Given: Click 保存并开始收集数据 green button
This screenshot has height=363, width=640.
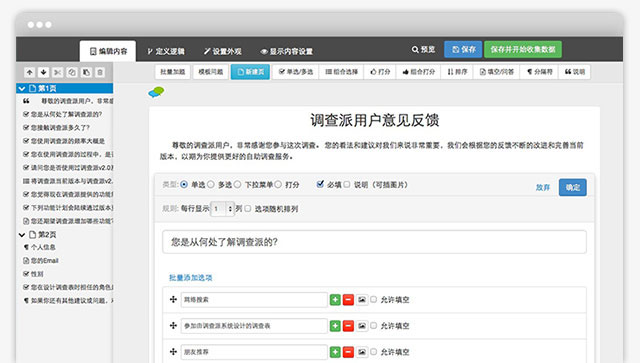Looking at the screenshot, I should (523, 49).
